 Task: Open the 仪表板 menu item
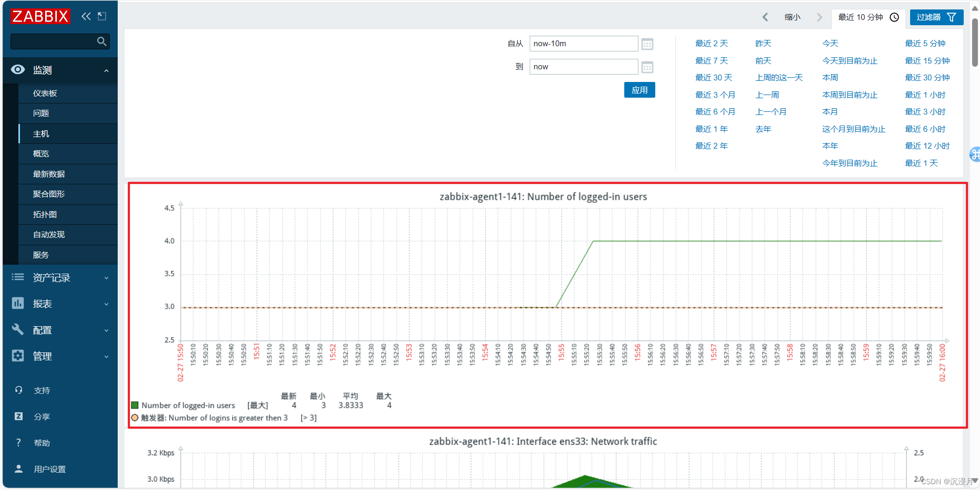[x=45, y=93]
